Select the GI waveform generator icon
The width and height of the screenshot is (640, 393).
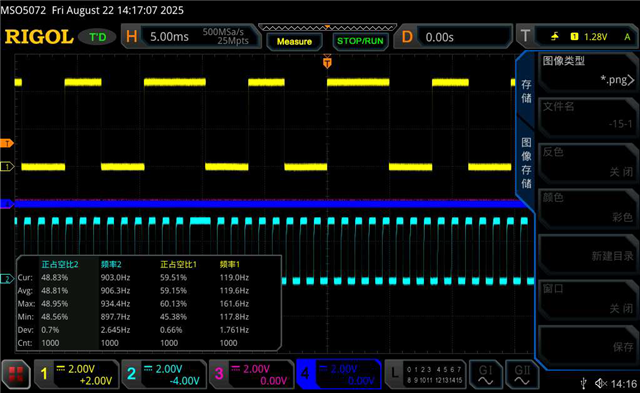click(x=485, y=374)
